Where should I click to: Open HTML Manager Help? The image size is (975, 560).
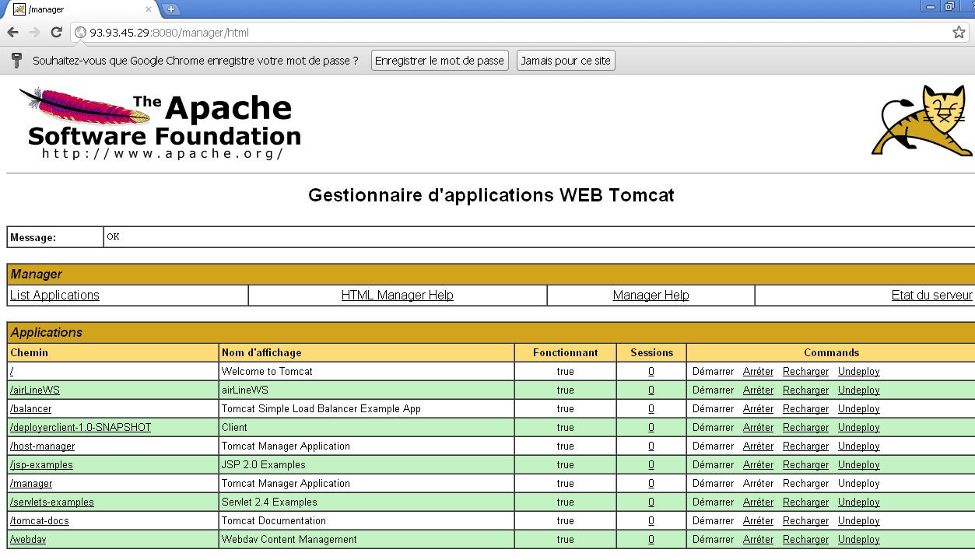[x=397, y=296]
